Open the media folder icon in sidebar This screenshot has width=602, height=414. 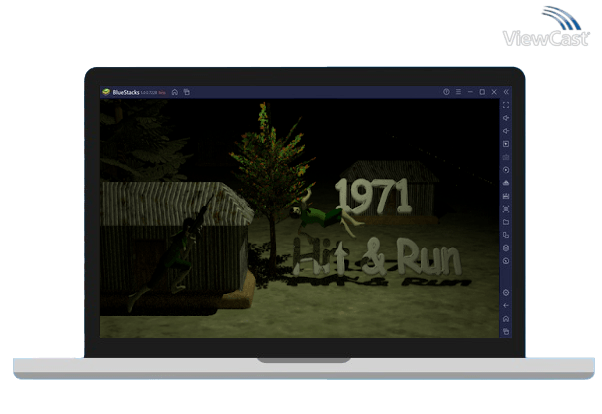click(506, 222)
